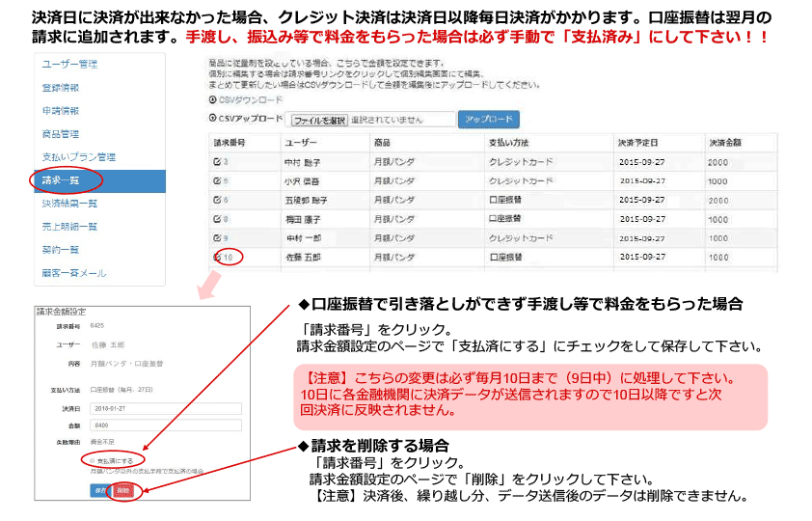Check the 支払済にする checkbox
The image size is (812, 521).
coord(93,460)
